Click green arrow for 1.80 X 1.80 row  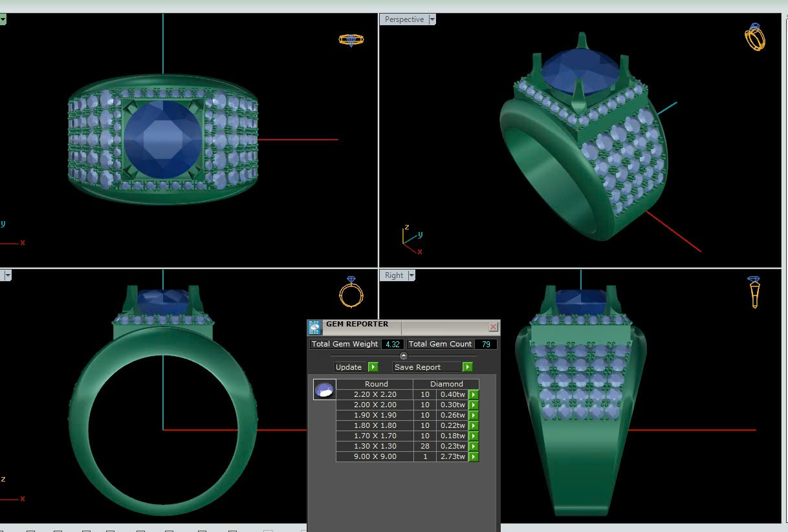(x=474, y=425)
